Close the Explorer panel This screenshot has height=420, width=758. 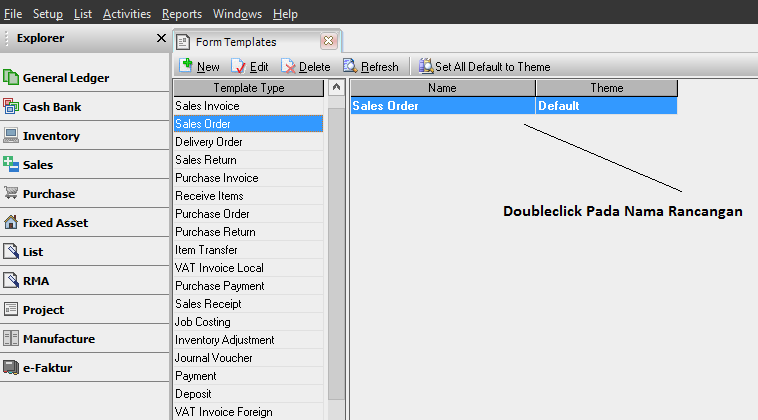161,38
